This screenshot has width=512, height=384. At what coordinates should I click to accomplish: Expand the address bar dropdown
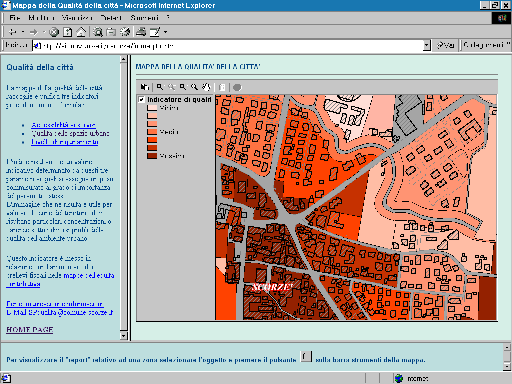pos(427,46)
